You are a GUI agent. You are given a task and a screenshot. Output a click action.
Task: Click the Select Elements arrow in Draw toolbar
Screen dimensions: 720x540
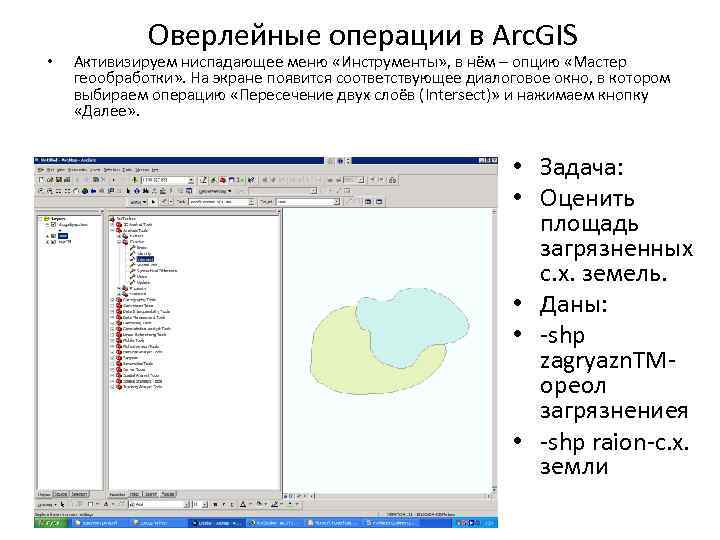[x=62, y=504]
